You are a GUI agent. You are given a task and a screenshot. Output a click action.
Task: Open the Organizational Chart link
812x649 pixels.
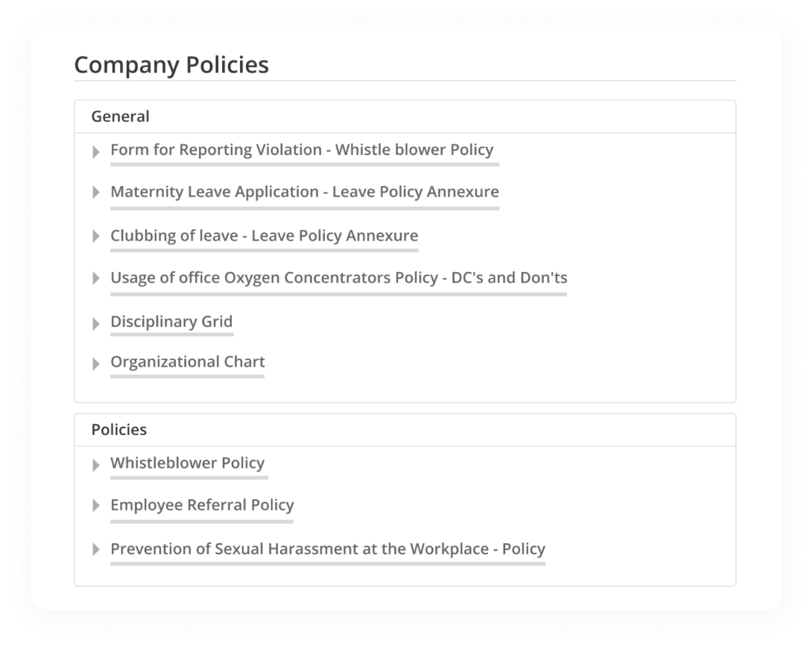pyautogui.click(x=188, y=361)
